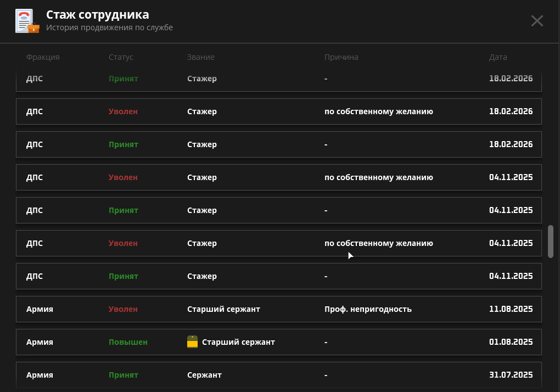Click the dash reason in the Повышен row
This screenshot has width=560, height=392.
326,342
